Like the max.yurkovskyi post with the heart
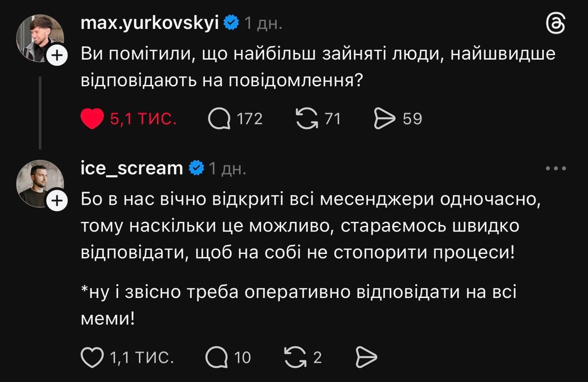The width and height of the screenshot is (588, 382). point(92,119)
